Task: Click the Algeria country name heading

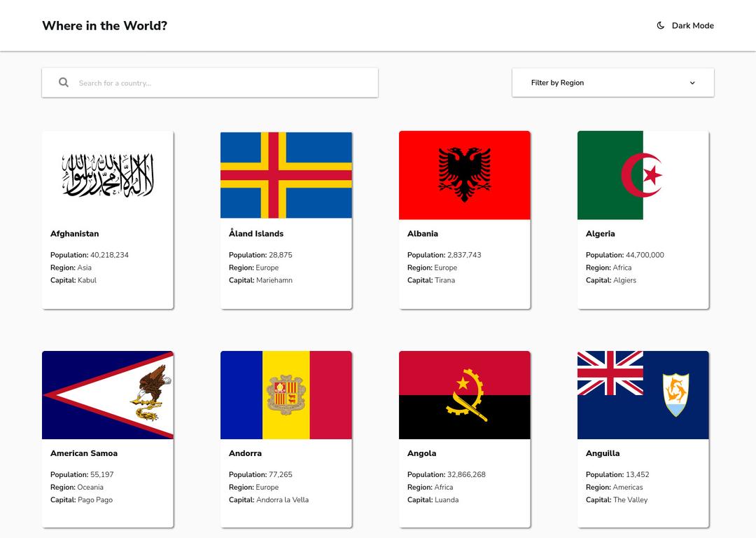Action: (601, 234)
